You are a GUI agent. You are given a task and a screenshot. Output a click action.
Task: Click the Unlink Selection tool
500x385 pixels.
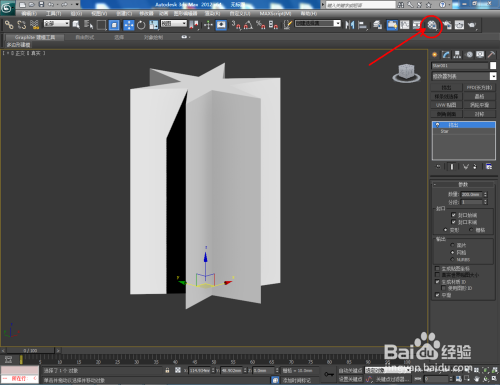[x=22, y=25]
